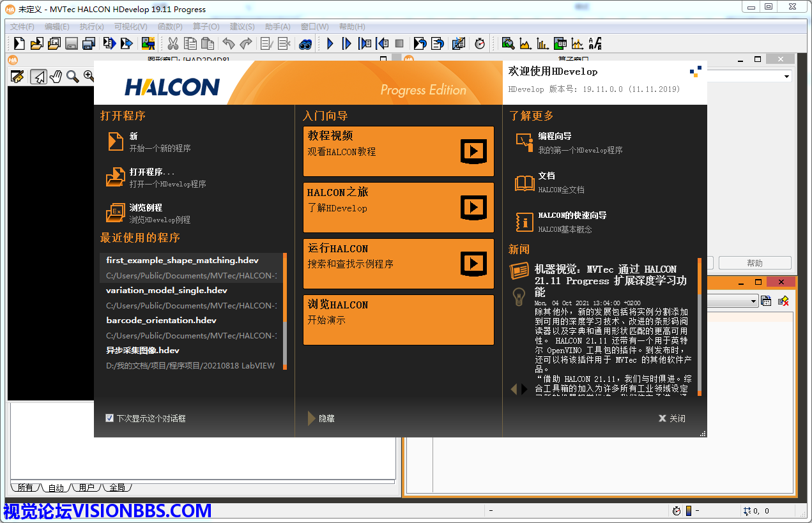Switch to the 所有 variables tab
The image size is (812, 523).
point(25,487)
